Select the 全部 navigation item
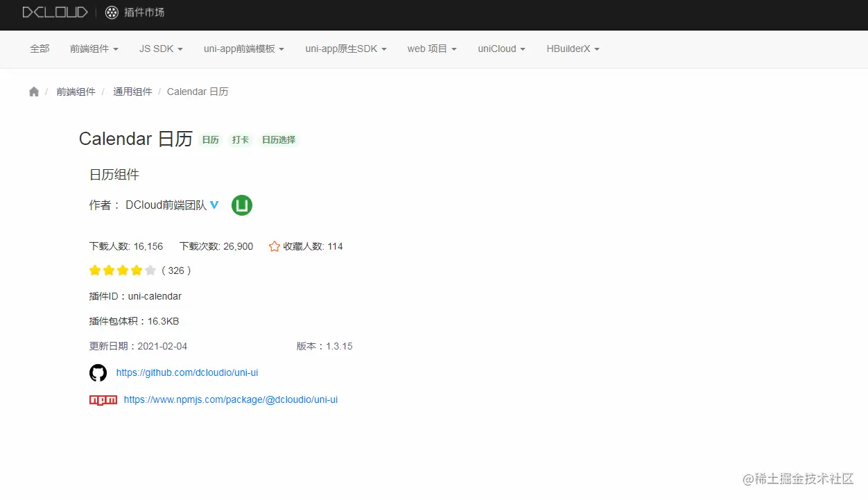 (40, 49)
